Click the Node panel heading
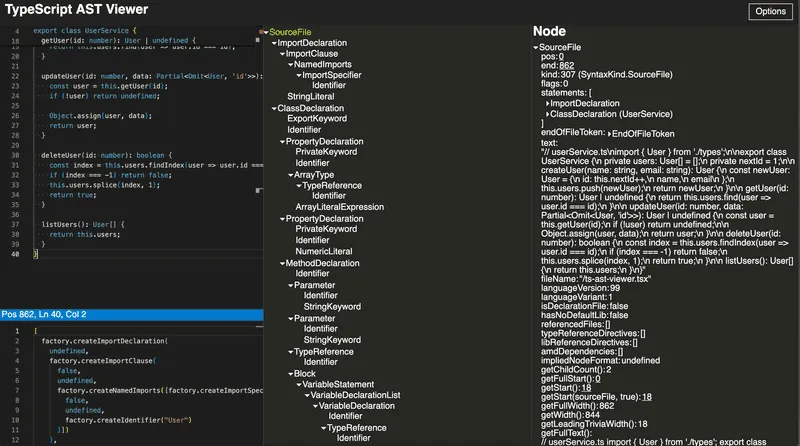Viewport: 800px width, 446px height. (x=549, y=31)
